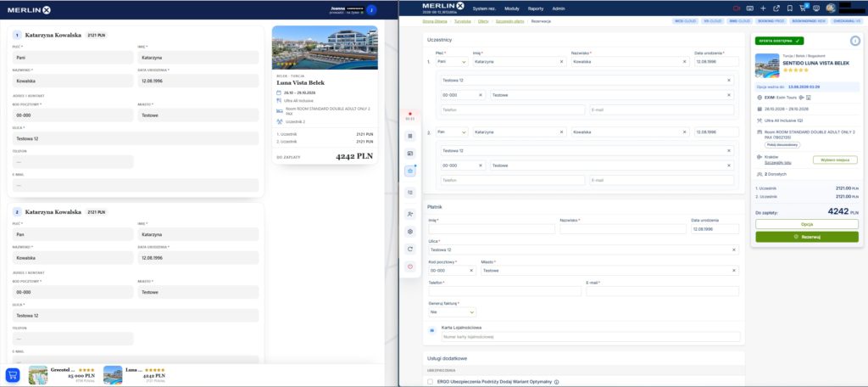
Task: Click payer Telefon input field
Action: pyautogui.click(x=505, y=291)
